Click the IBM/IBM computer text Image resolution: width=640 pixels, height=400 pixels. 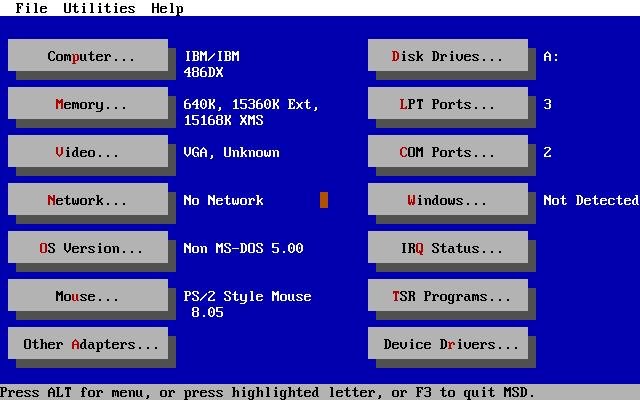[x=212, y=56]
